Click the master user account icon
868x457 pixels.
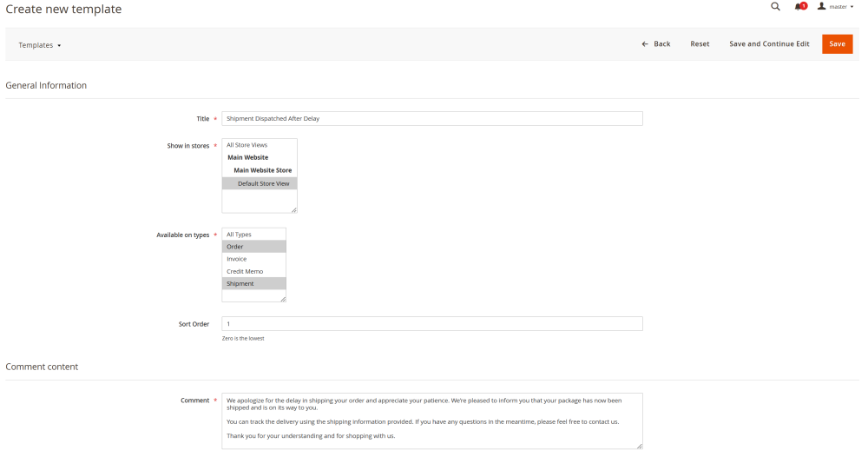coord(821,6)
